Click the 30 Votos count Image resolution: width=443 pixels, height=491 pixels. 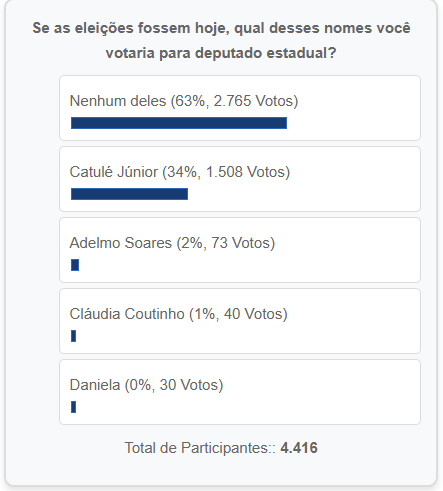(189, 385)
